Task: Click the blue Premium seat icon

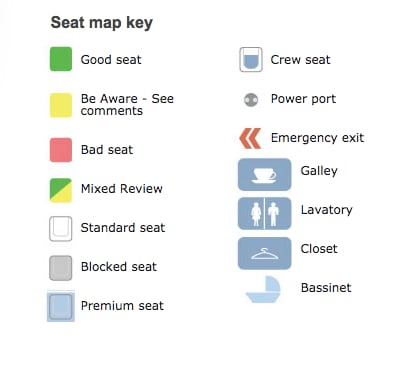Action: point(61,306)
